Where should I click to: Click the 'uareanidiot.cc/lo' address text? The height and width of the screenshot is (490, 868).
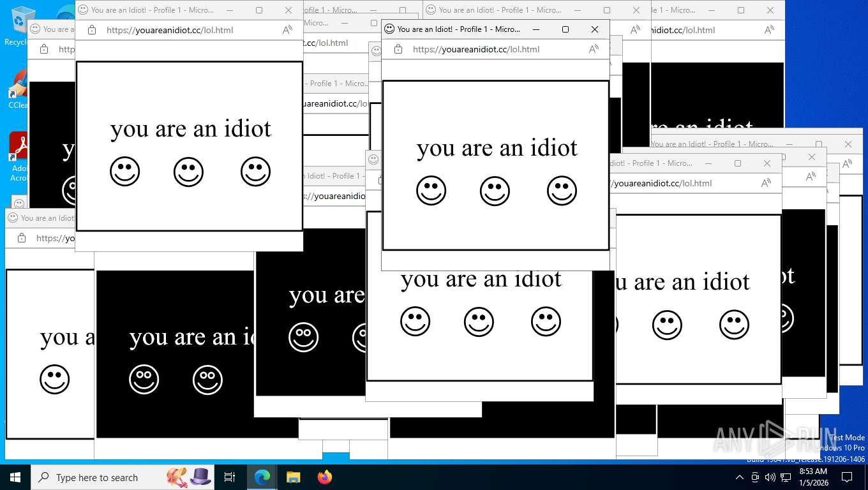[334, 103]
